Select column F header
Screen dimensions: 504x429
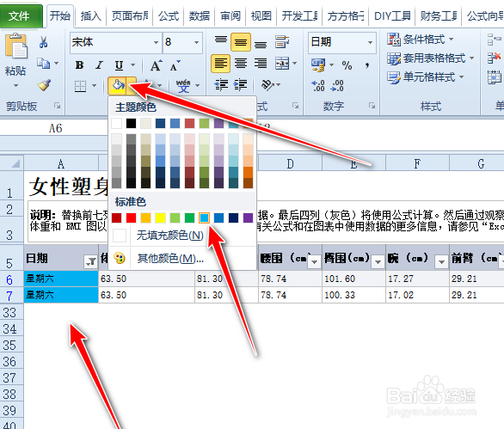pyautogui.click(x=417, y=163)
